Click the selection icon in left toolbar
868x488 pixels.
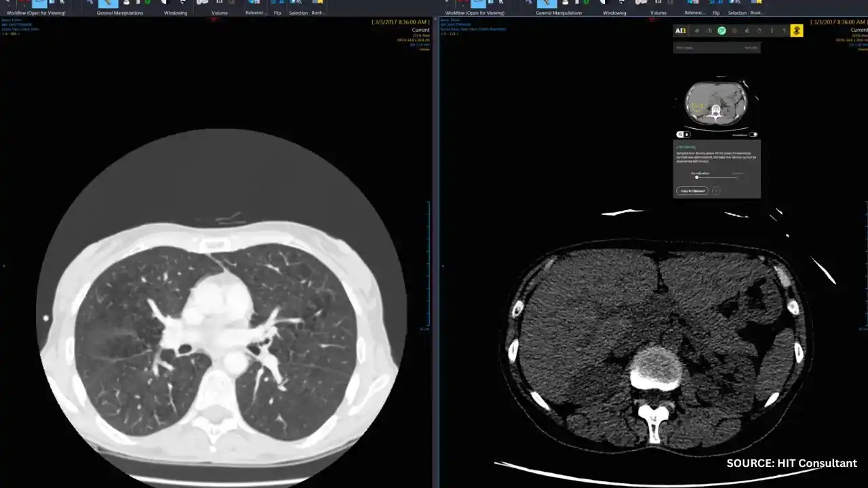pos(296,3)
